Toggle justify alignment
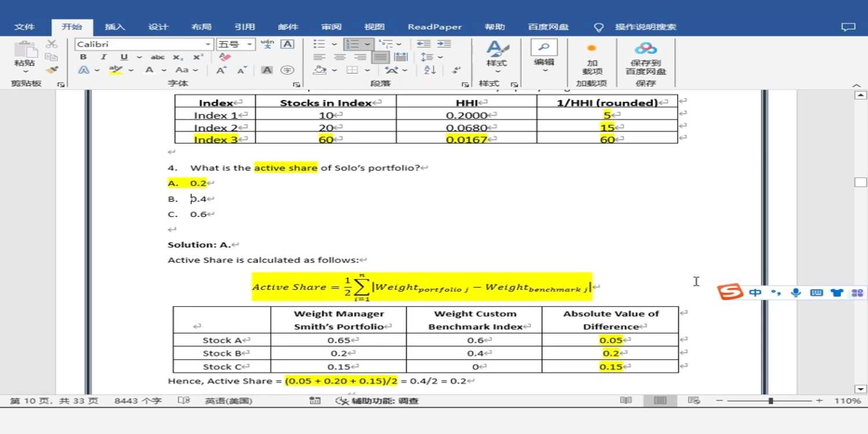The height and width of the screenshot is (434, 868). (x=380, y=57)
